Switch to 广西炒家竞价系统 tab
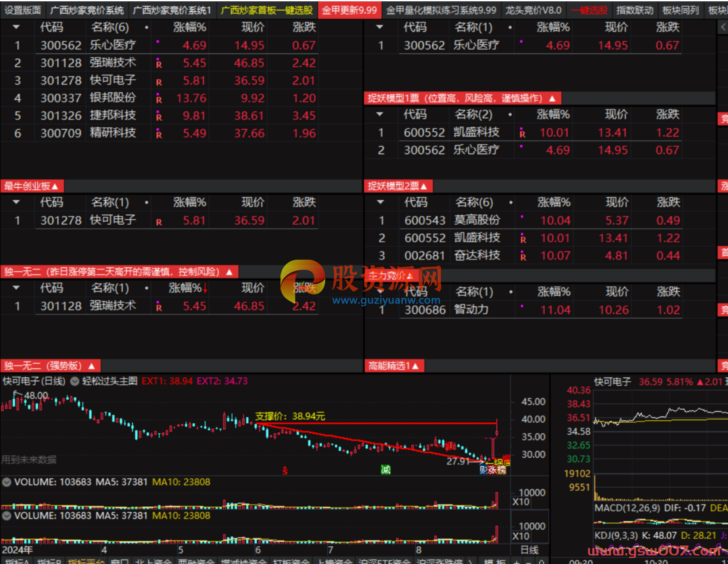 [x=87, y=9]
